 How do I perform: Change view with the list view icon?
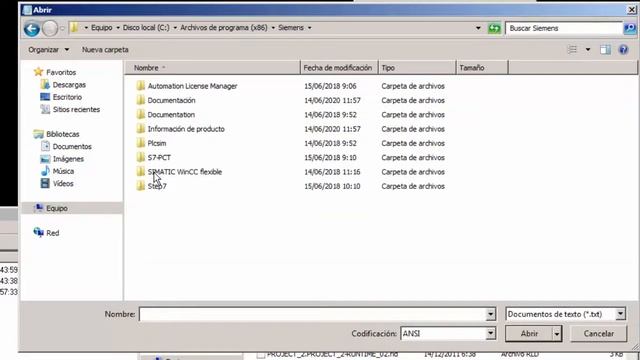click(573, 50)
